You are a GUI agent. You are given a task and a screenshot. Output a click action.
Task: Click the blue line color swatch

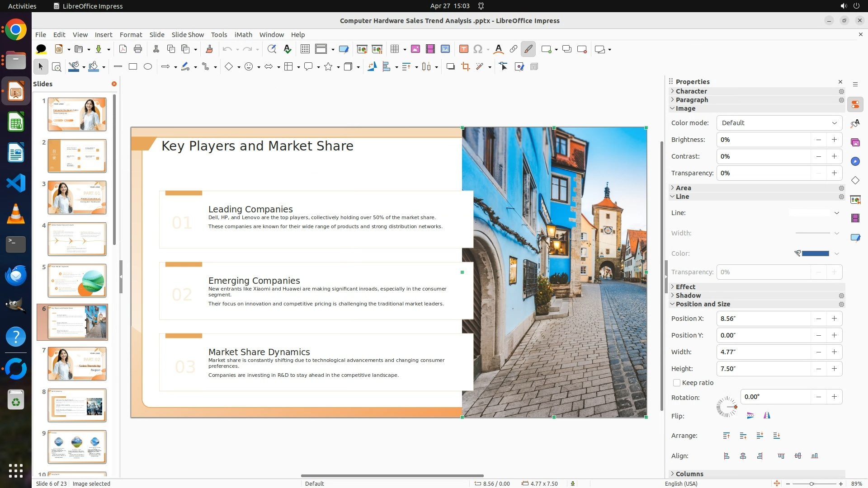815,253
